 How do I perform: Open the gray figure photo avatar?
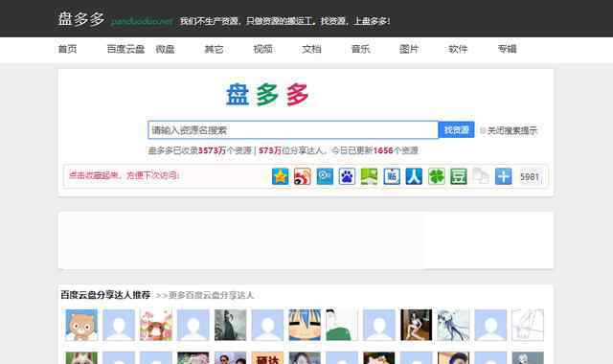tap(230, 325)
